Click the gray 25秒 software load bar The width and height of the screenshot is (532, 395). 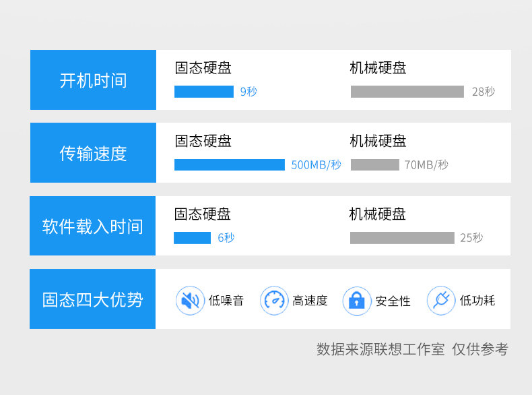click(x=402, y=238)
